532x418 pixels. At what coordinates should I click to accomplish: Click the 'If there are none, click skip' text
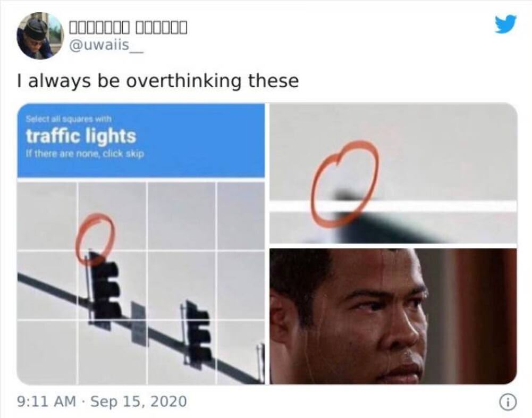click(85, 154)
